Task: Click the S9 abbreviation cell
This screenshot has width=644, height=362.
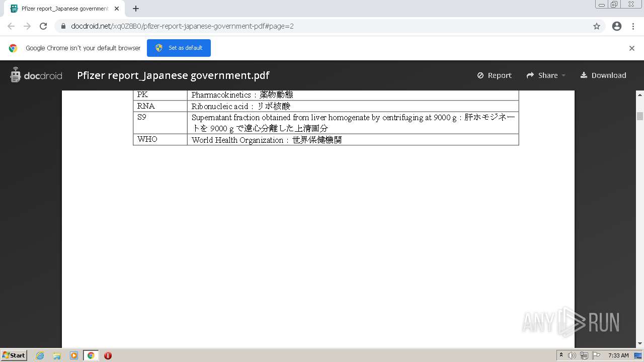Action: pyautogui.click(x=160, y=123)
